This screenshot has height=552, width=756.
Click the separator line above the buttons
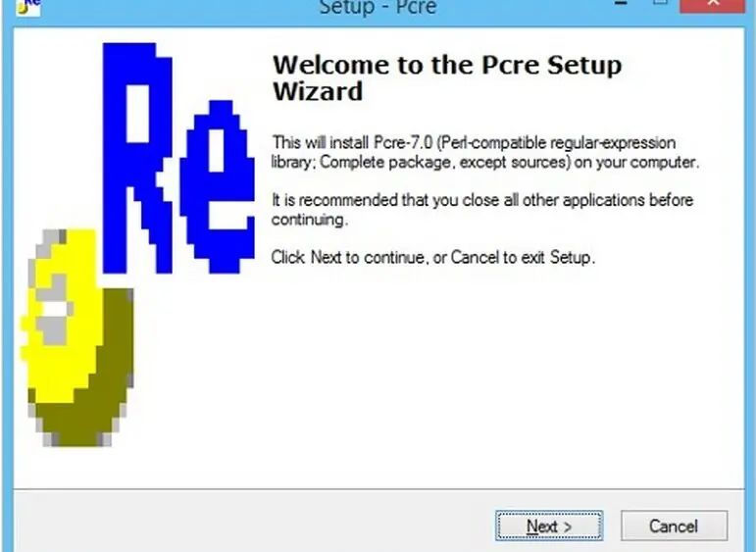[x=378, y=489]
